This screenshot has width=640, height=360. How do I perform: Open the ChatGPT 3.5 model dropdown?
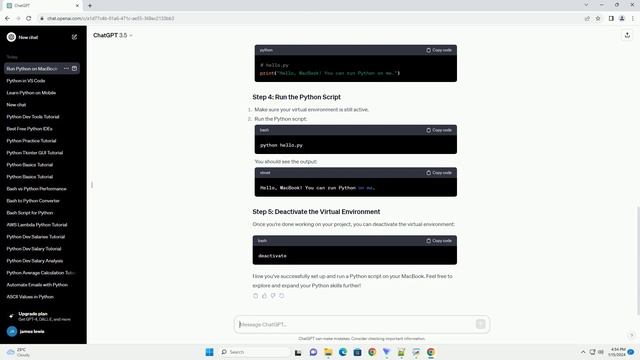pos(113,36)
